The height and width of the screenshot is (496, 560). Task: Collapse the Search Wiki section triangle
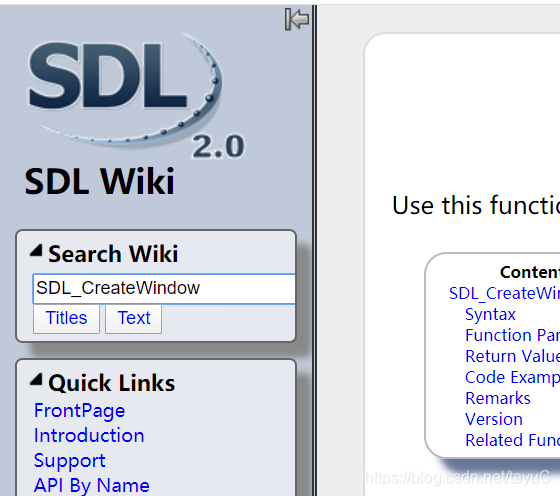[36, 250]
